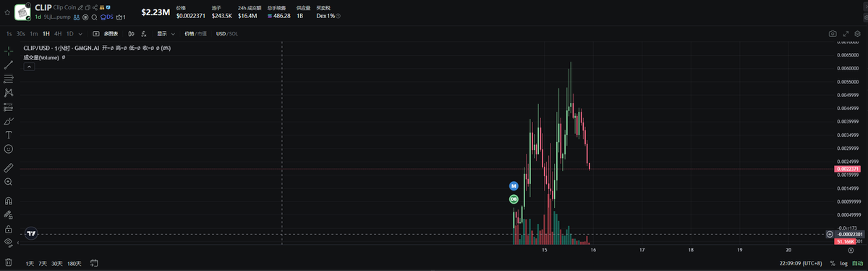This screenshot has width=868, height=271.
Task: Select the trend line drawing tool
Action: coord(9,64)
